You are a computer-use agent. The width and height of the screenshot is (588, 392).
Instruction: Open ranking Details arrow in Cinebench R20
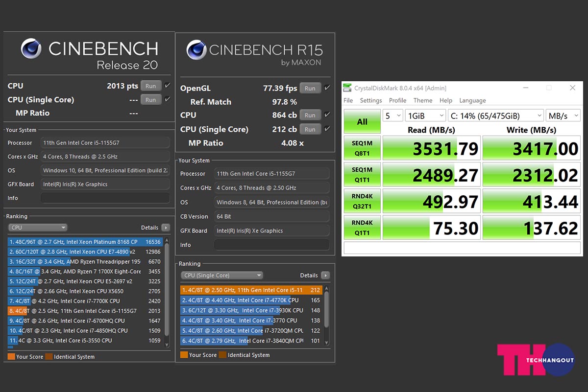click(166, 228)
